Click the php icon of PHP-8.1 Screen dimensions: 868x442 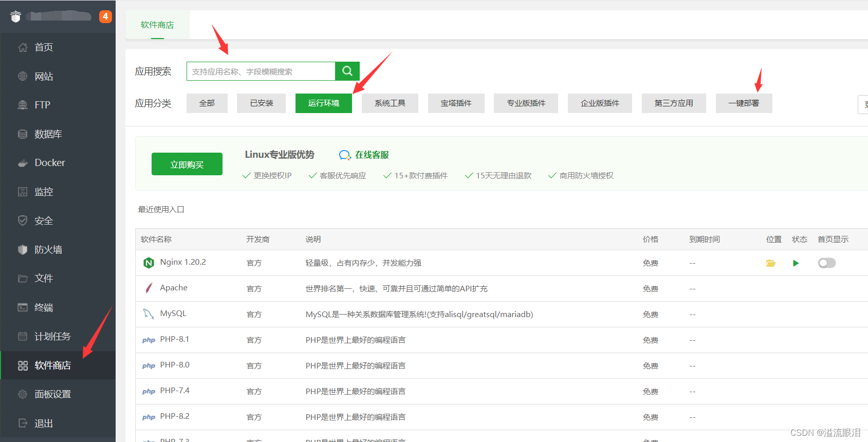coord(149,340)
